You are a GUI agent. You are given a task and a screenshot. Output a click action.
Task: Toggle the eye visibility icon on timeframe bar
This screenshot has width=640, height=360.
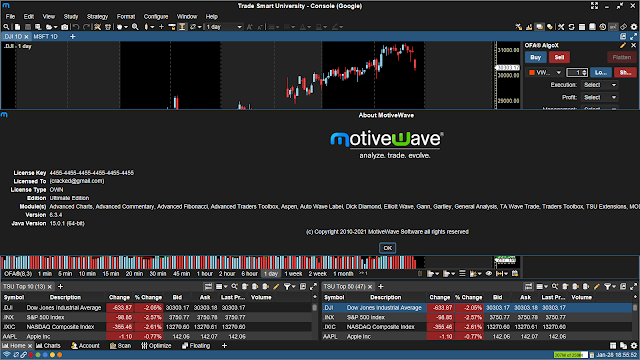pos(489,273)
